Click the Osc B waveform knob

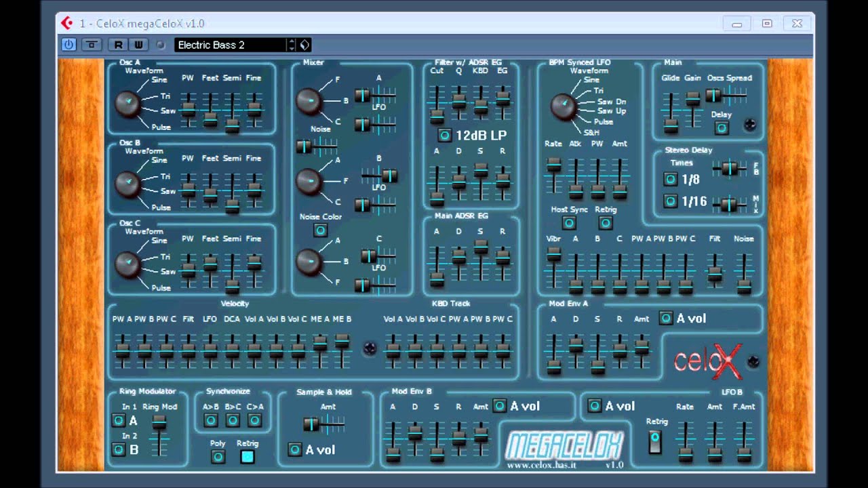[x=127, y=184]
